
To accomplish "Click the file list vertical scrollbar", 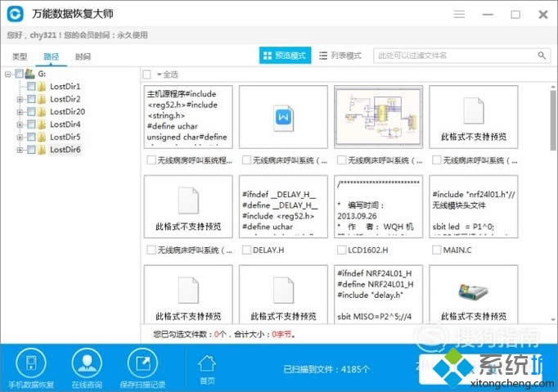I will point(553,119).
